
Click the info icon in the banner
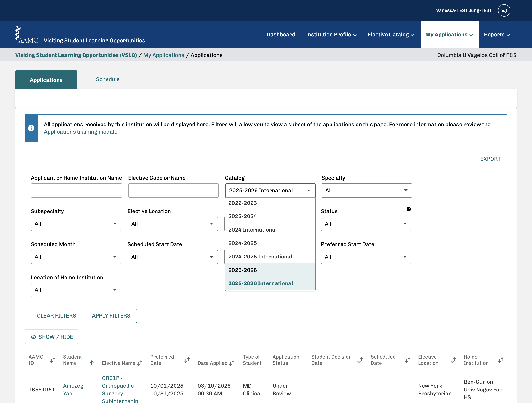point(31,128)
